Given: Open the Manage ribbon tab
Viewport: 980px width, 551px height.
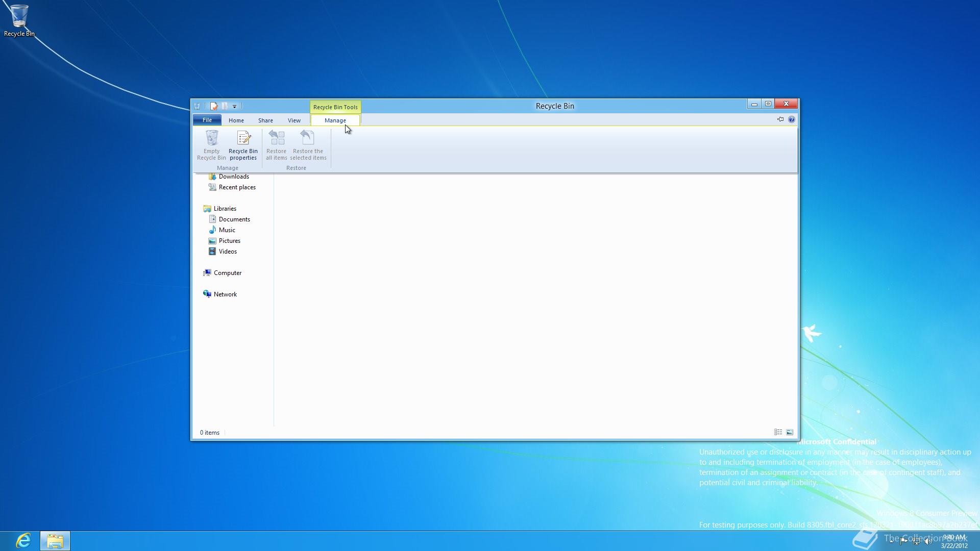Looking at the screenshot, I should point(334,120).
